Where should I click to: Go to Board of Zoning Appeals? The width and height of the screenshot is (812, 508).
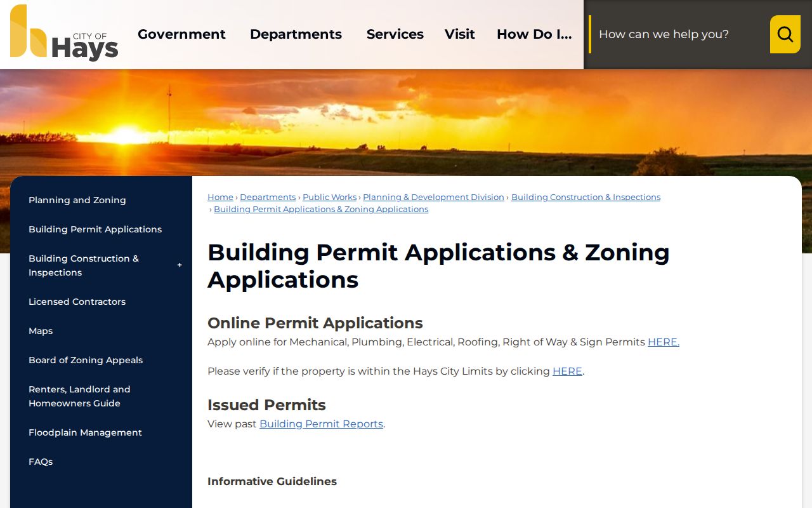(x=86, y=360)
